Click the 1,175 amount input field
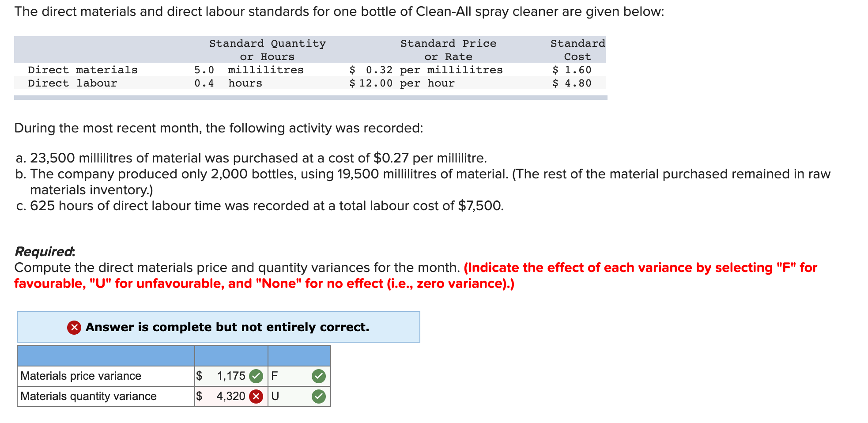This screenshot has height=423, width=868. [230, 376]
